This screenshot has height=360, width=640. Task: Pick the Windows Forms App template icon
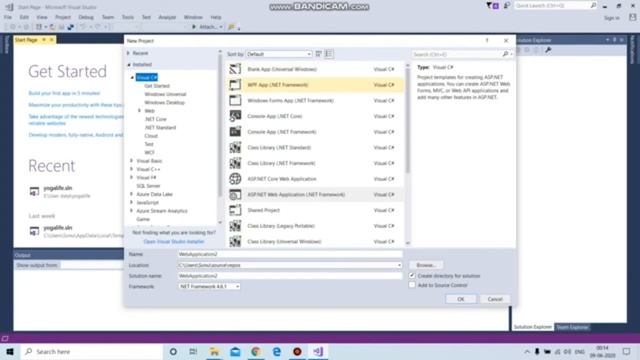click(x=235, y=100)
